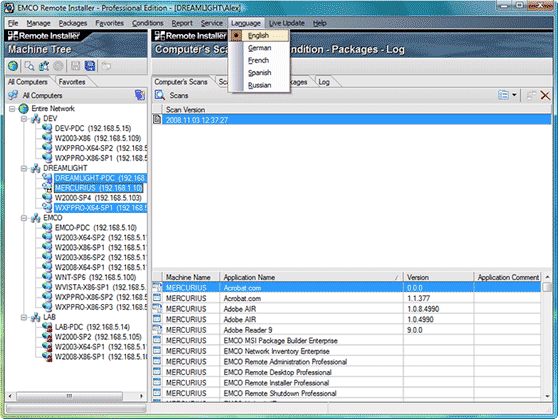
Task: Open the Manage menu
Action: 38,23
